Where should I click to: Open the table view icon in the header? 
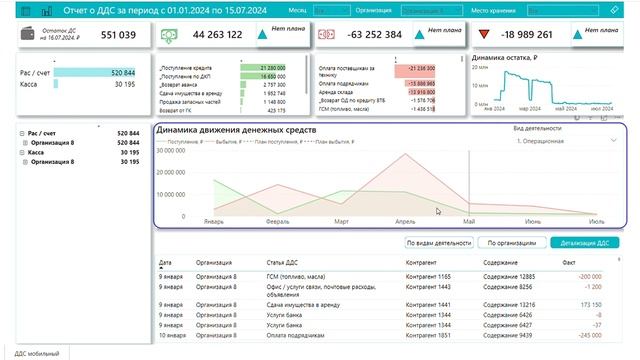coord(26,11)
